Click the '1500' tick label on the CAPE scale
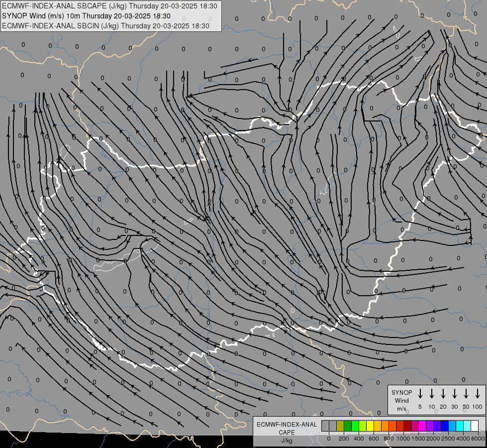Viewport: 487px width, 448px height. point(418,439)
